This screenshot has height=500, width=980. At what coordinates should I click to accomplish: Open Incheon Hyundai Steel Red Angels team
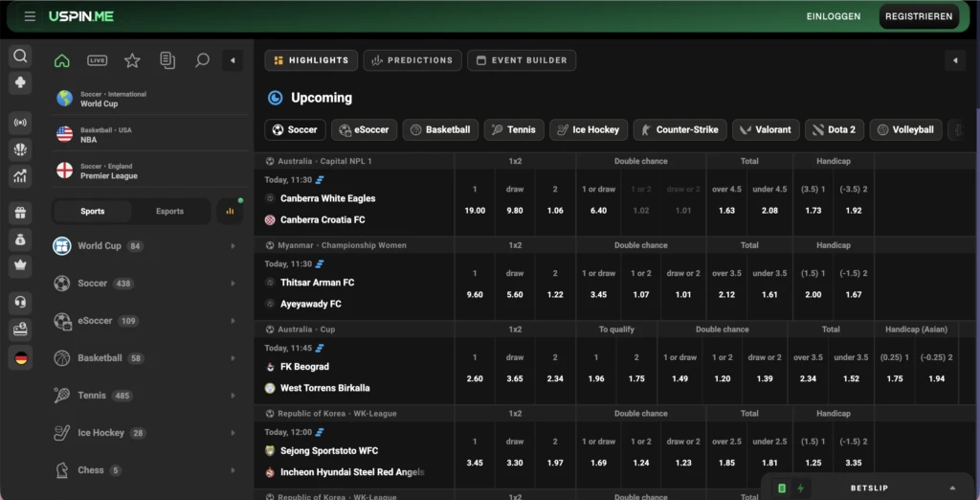(352, 472)
